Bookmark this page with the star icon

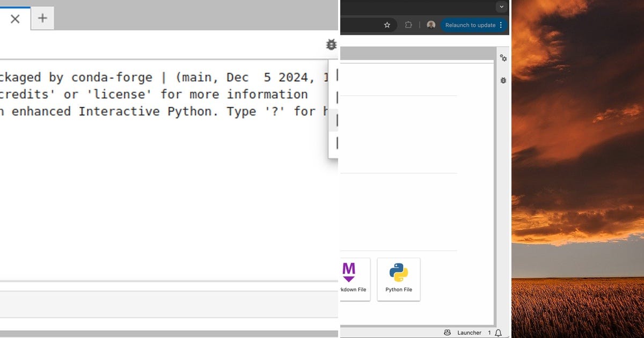pyautogui.click(x=387, y=25)
